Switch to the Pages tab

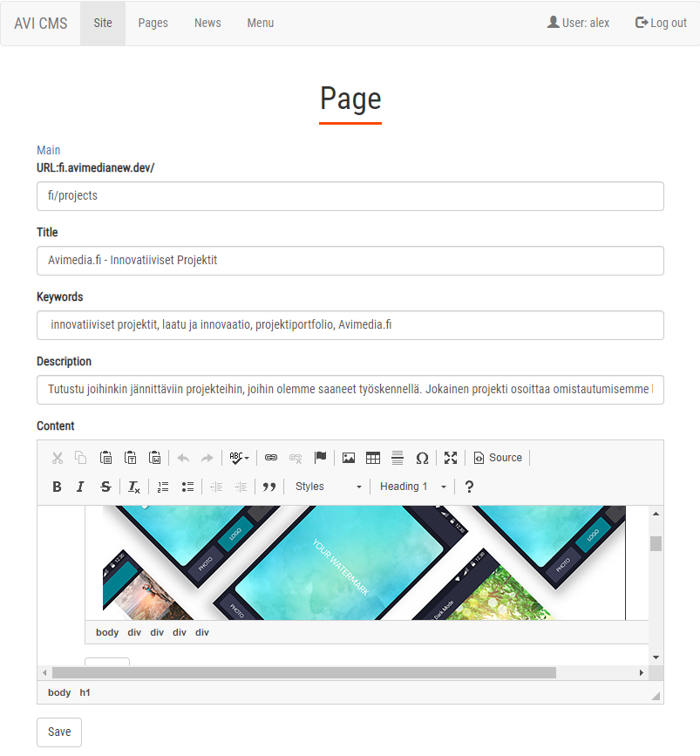coord(153,23)
